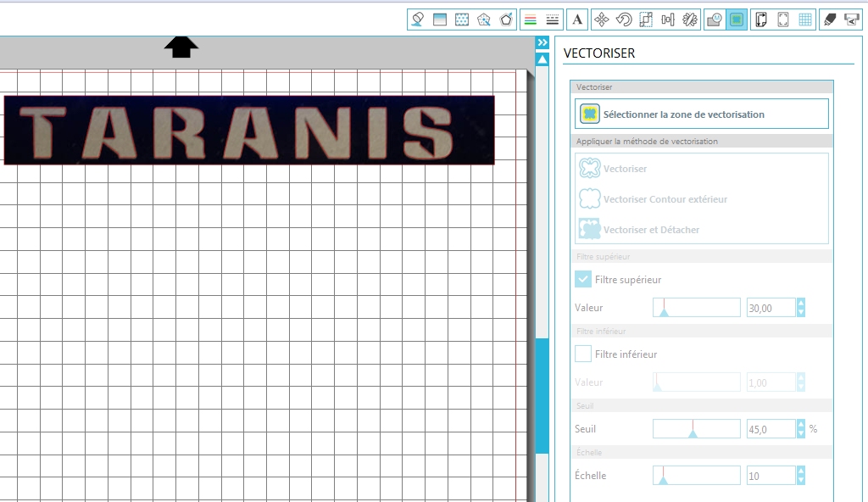Open the Fill Color paint bucket tool

point(418,20)
